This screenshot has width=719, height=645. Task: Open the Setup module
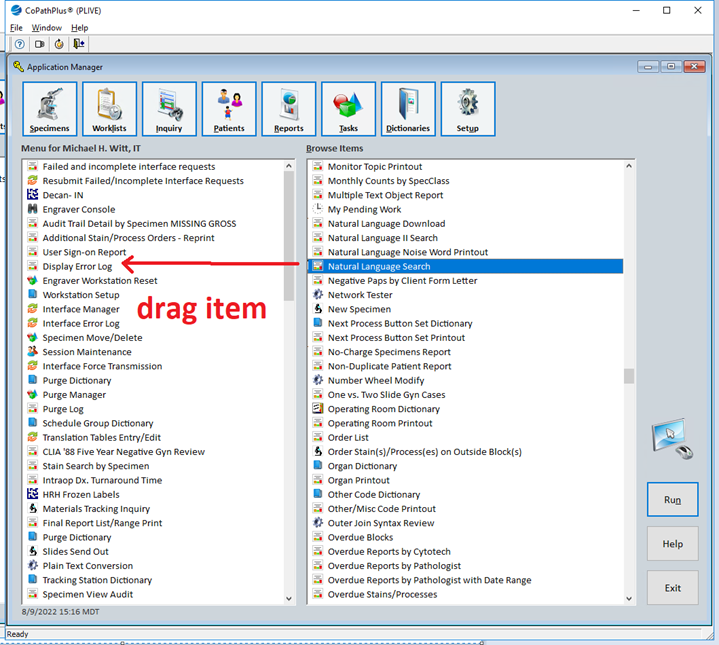(468, 109)
